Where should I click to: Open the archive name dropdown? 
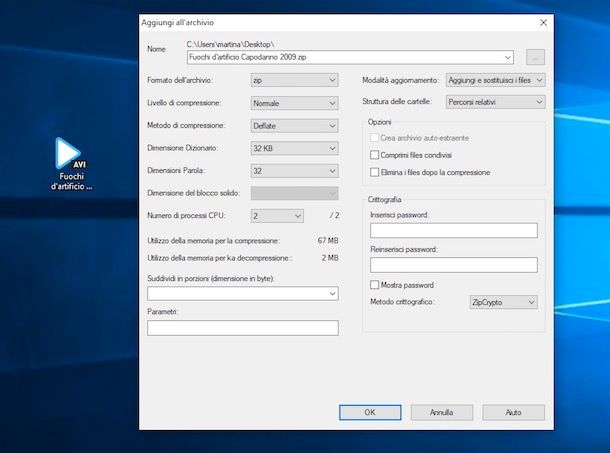click(507, 58)
